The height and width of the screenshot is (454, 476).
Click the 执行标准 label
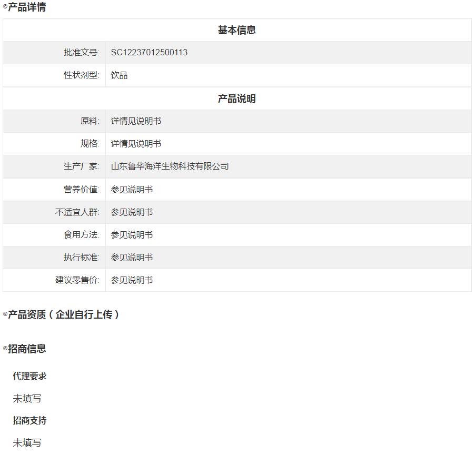(x=82, y=257)
